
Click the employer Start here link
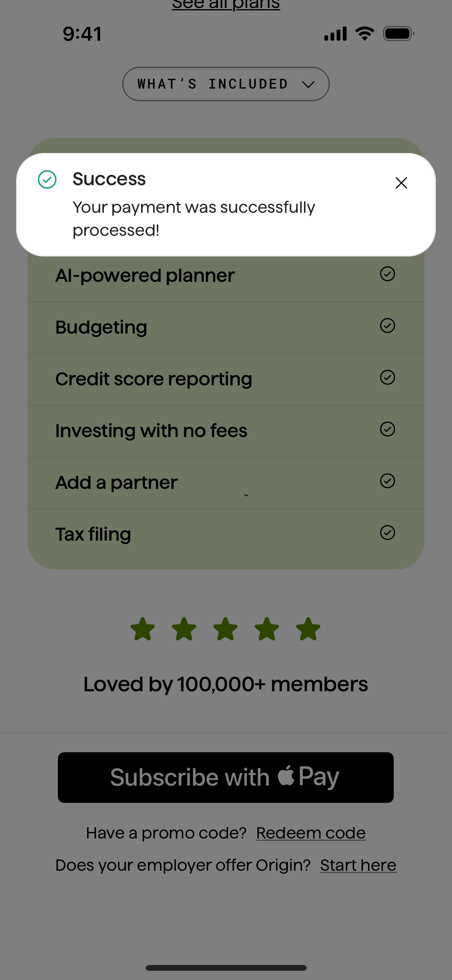358,865
